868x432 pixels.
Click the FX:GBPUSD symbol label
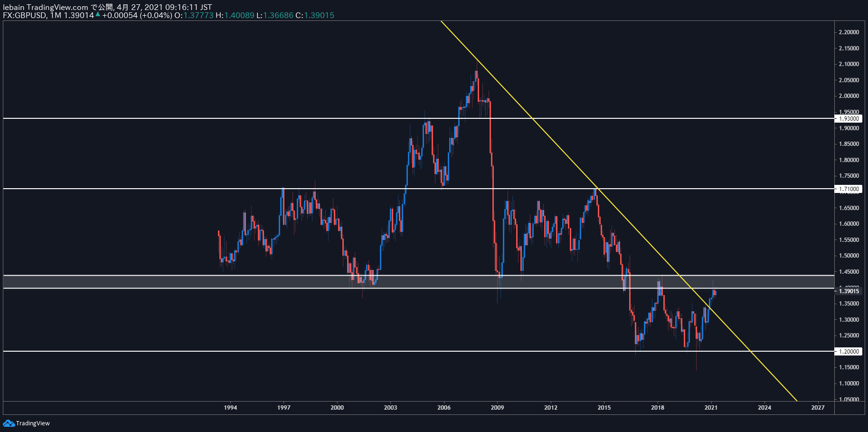click(x=25, y=15)
